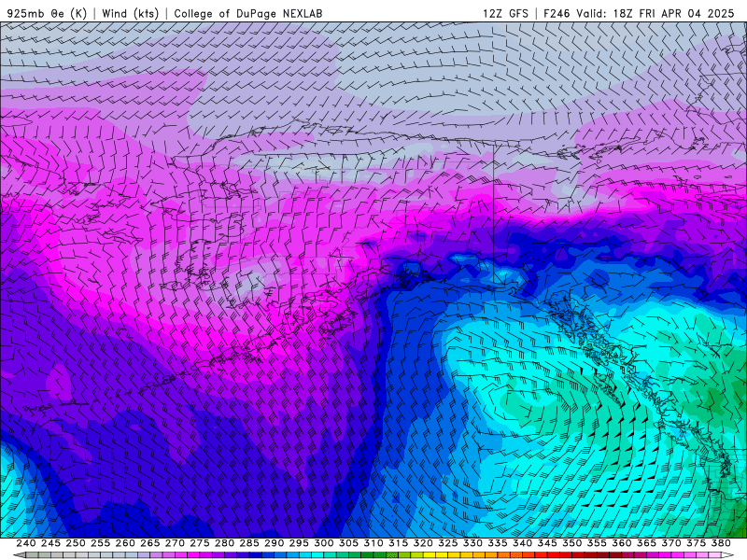747x560 pixels.
Task: Click the 'Valid: 18Z FRI APR 04 2025' text
Action: click(x=655, y=13)
